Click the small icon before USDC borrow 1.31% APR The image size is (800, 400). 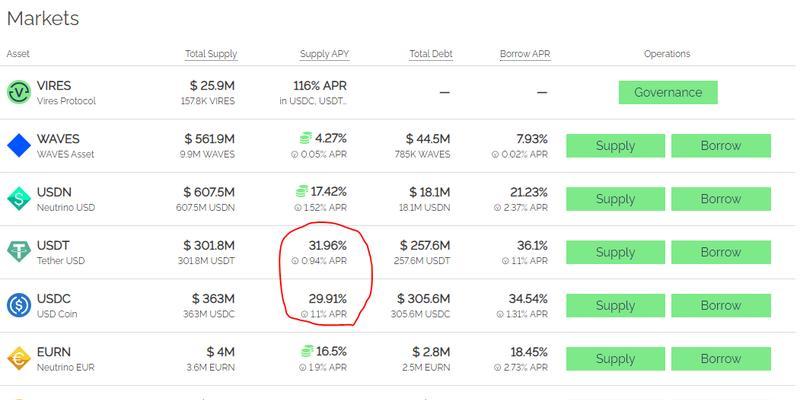(x=499, y=314)
